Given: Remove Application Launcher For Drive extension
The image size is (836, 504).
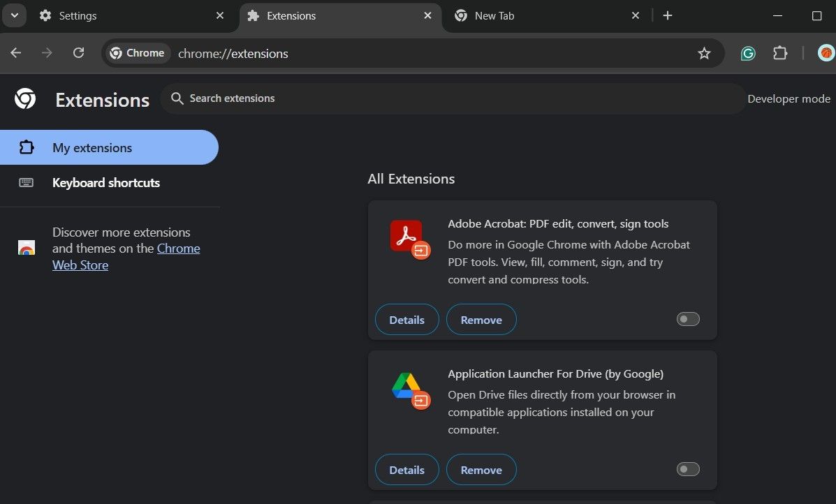Looking at the screenshot, I should [481, 470].
